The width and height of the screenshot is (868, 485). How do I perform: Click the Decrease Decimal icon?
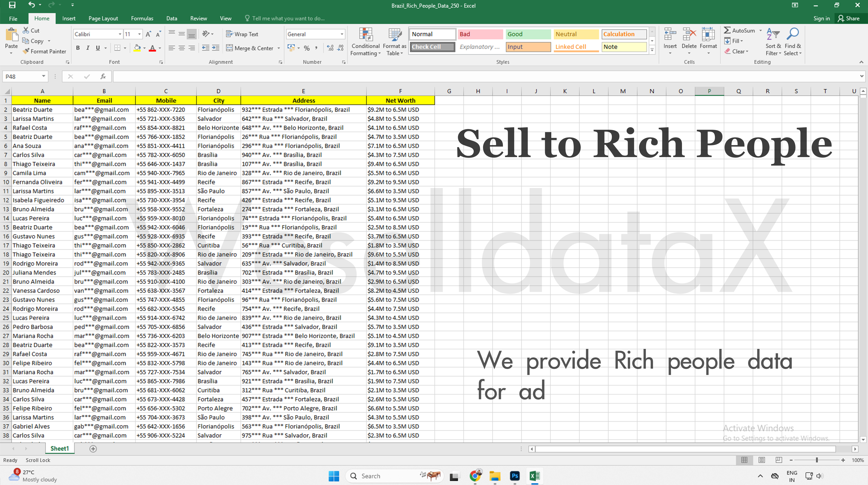point(341,48)
